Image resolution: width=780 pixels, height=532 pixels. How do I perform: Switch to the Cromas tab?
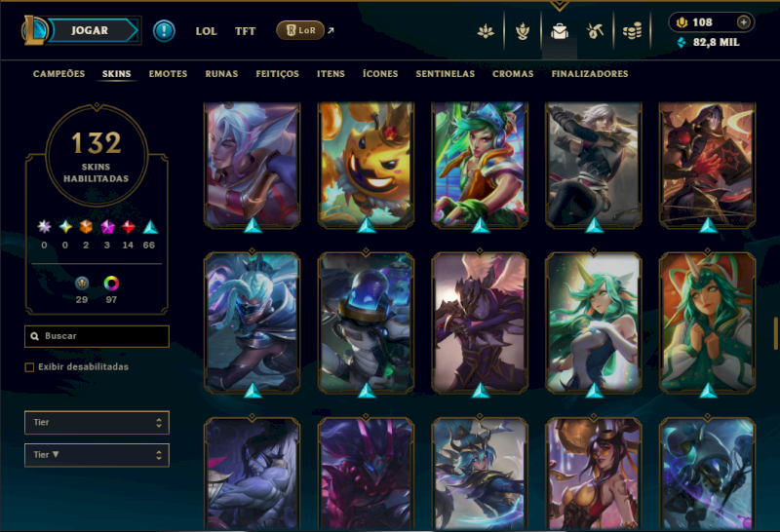(513, 74)
